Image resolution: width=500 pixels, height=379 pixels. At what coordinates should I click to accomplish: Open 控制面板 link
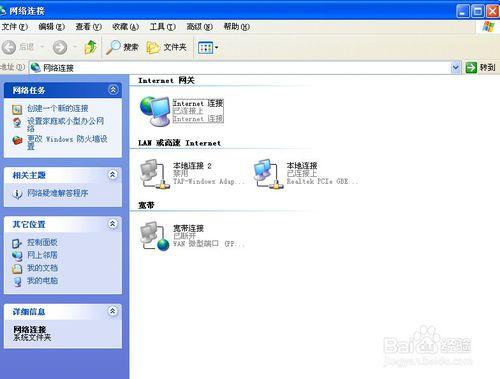[x=42, y=242]
